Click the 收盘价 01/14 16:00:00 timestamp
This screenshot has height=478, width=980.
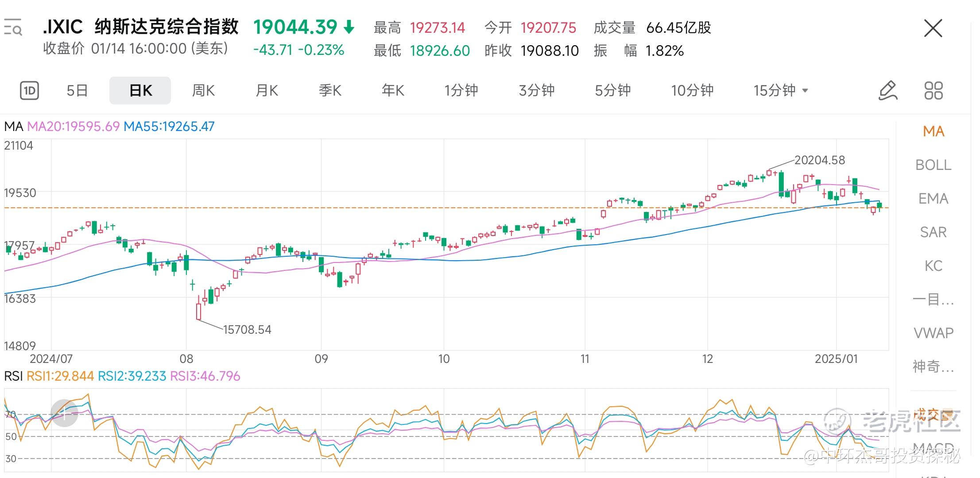(136, 49)
